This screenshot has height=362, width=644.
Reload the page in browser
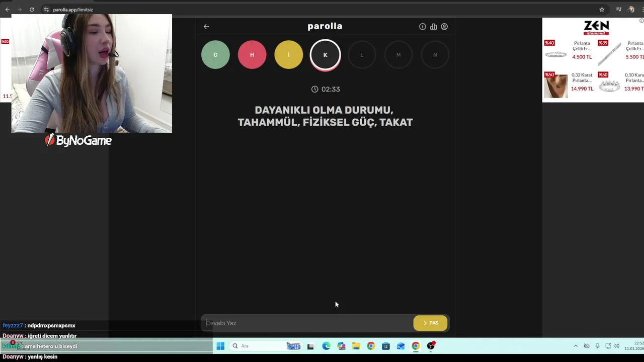(x=32, y=10)
